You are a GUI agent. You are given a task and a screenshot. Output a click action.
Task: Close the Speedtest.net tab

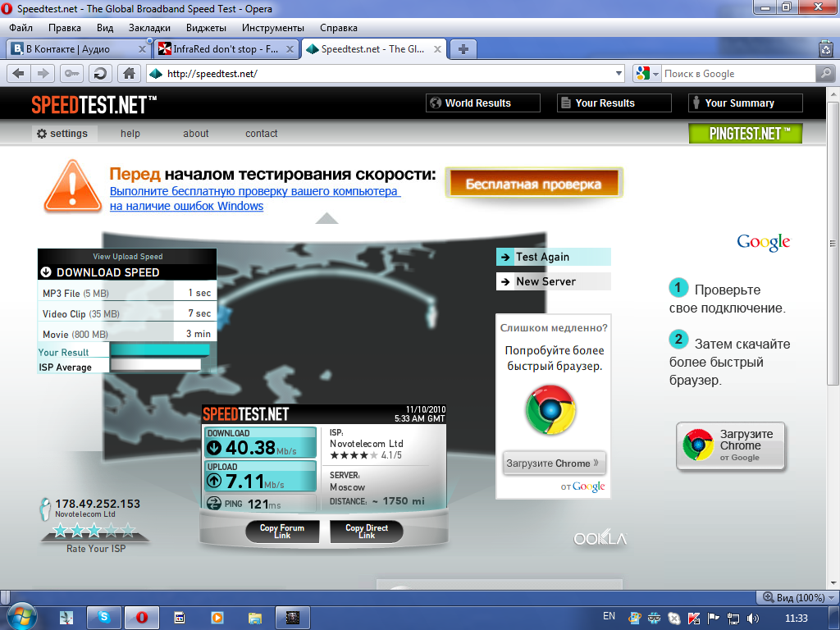click(437, 49)
